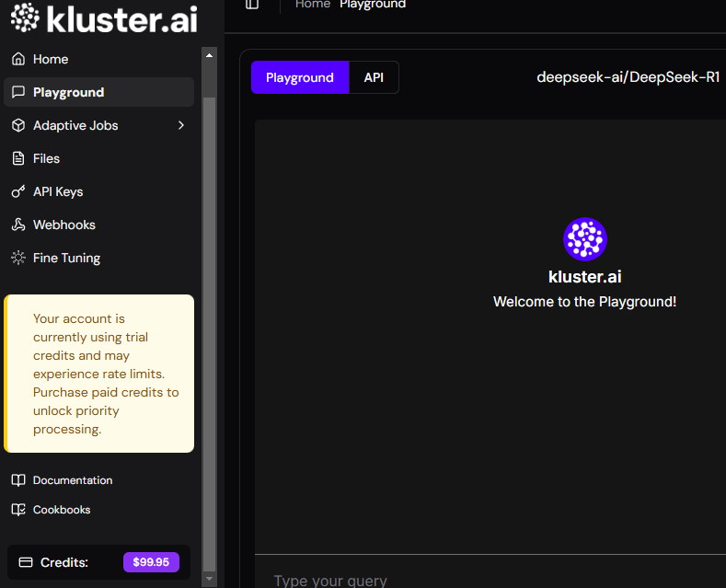Click the Home house icon

click(x=18, y=59)
